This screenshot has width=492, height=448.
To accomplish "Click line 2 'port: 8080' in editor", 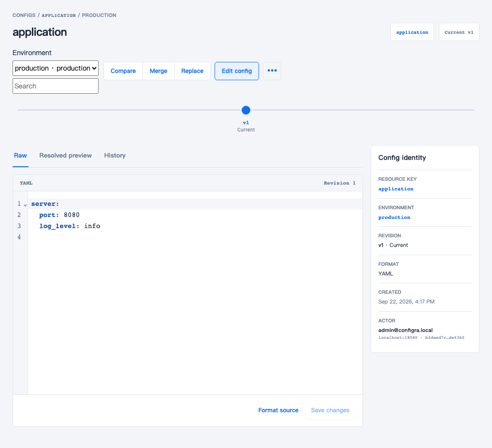I will (x=195, y=215).
